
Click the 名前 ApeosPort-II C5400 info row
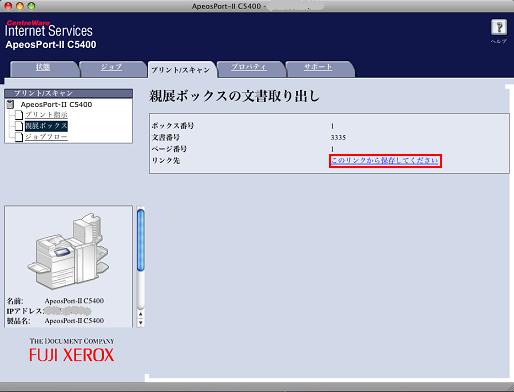55,301
